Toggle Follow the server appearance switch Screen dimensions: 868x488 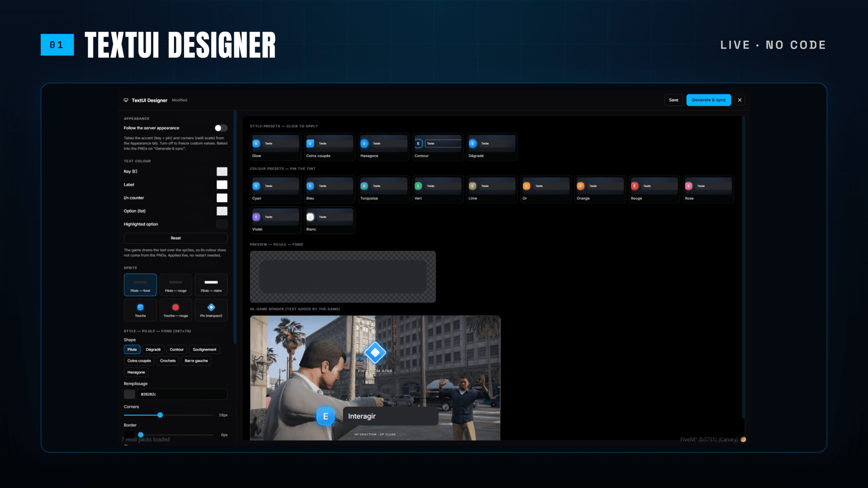221,128
